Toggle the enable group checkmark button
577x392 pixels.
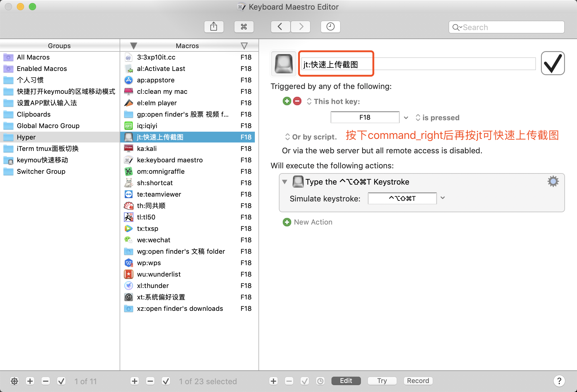(61, 381)
